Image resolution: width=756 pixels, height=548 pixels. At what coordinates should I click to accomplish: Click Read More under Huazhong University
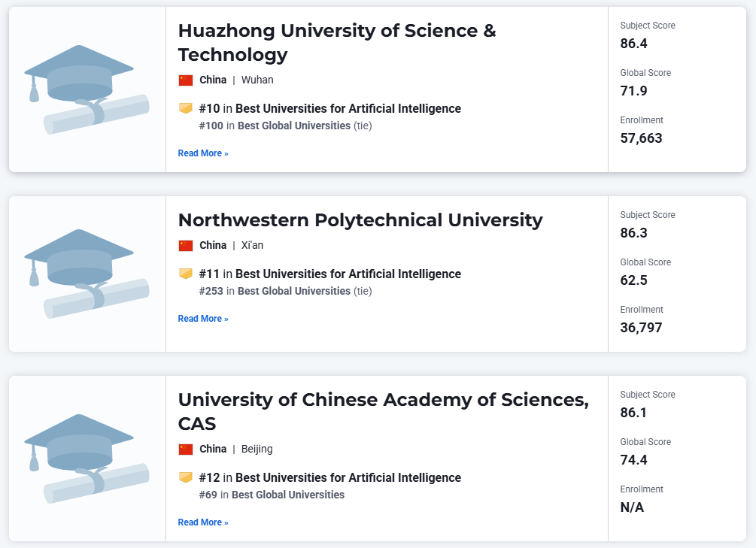tap(203, 153)
